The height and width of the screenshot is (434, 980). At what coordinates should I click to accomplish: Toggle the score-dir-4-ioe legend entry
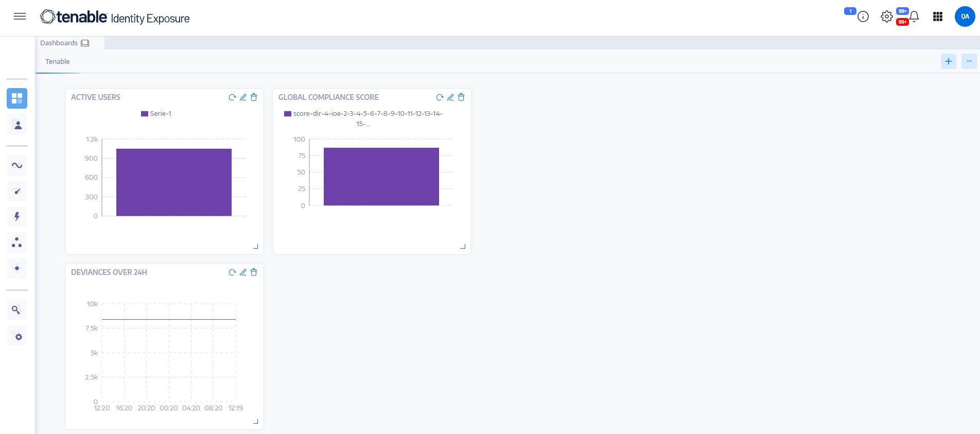[x=363, y=118]
